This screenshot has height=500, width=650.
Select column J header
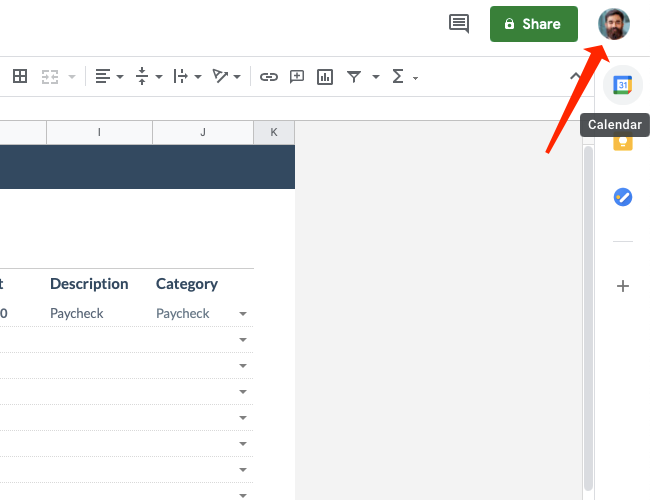tap(203, 132)
